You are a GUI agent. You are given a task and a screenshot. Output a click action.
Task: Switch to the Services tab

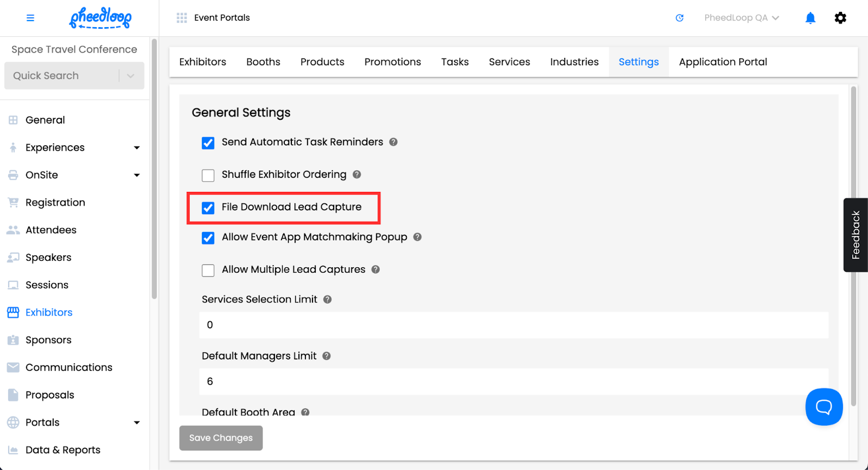pyautogui.click(x=509, y=62)
